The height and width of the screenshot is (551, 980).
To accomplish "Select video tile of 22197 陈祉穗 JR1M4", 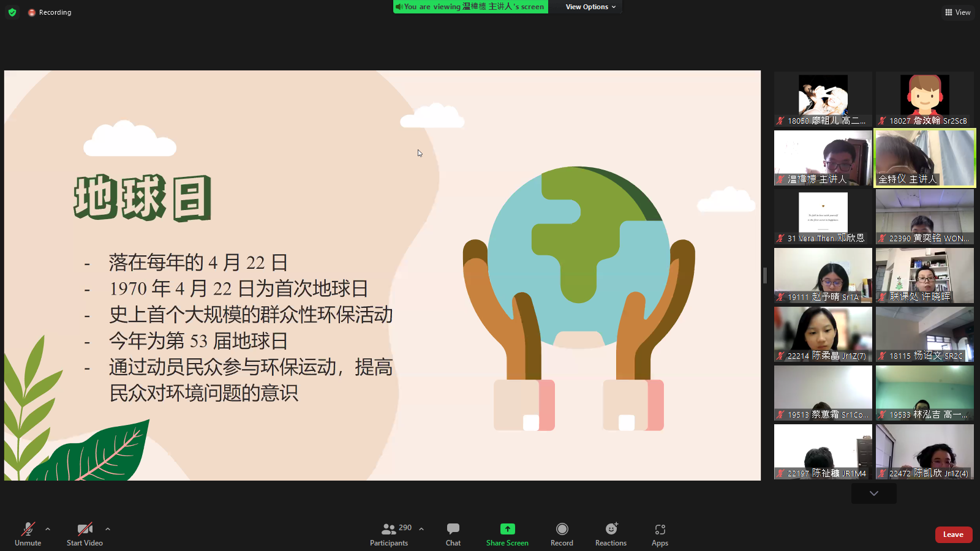I will (x=823, y=452).
